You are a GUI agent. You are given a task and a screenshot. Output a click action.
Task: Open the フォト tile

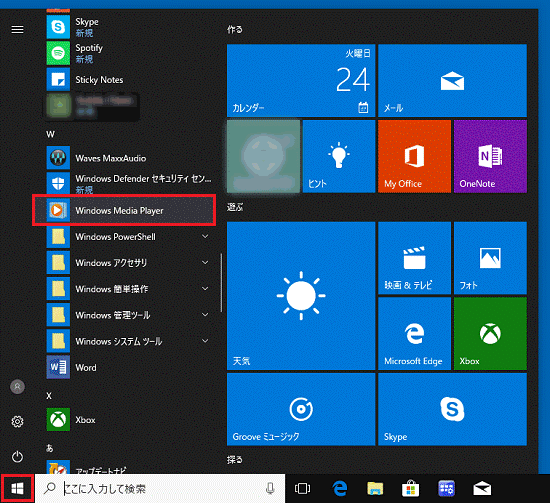tap(490, 258)
